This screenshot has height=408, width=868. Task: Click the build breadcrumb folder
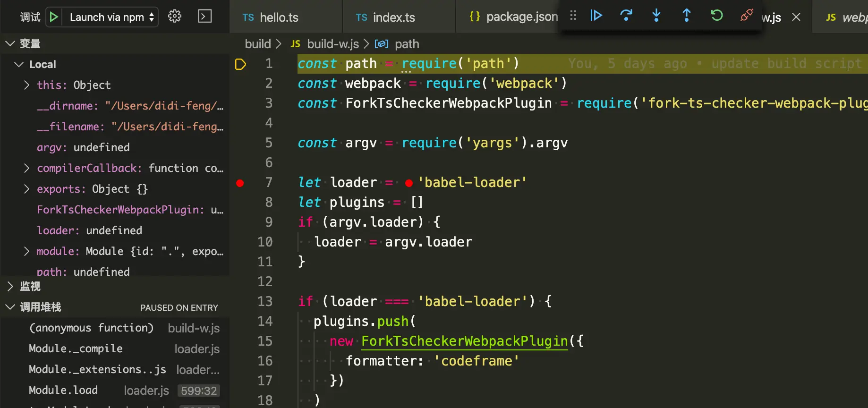[x=258, y=44]
